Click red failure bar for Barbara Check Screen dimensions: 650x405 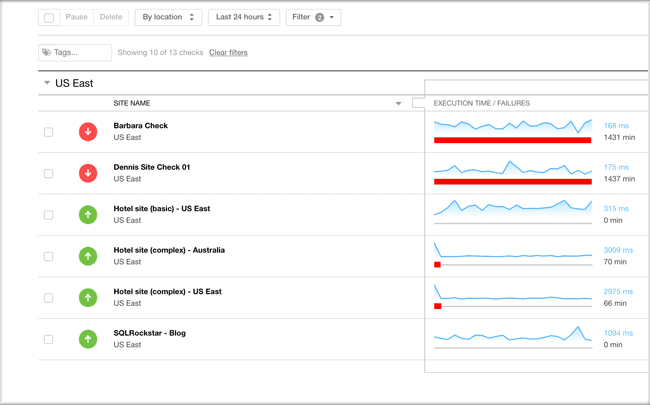[x=512, y=140]
